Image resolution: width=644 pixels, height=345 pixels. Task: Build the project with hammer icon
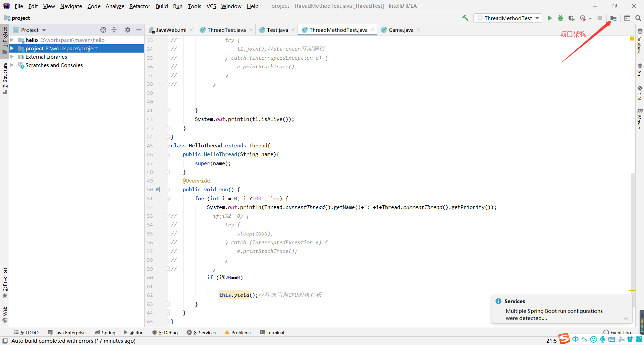(465, 18)
